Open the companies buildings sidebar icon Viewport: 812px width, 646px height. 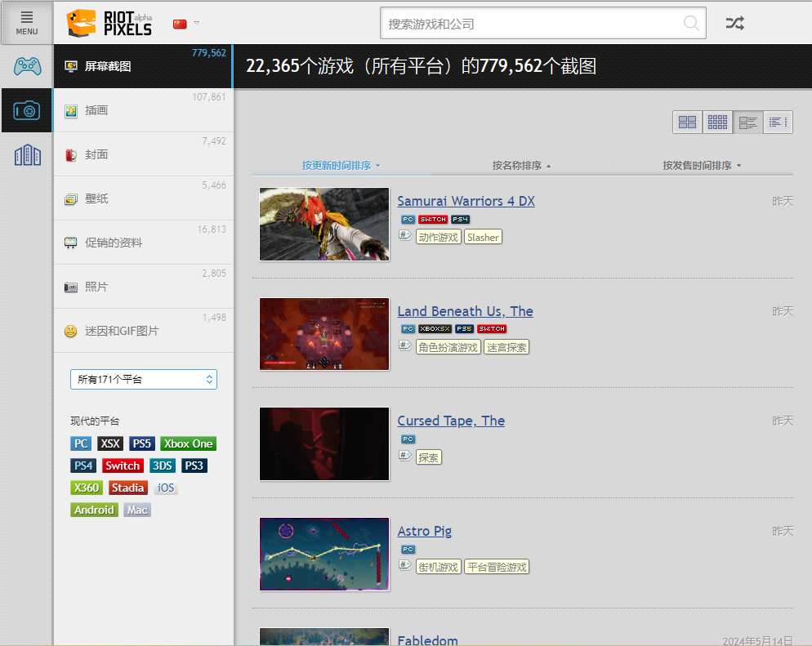[x=27, y=154]
